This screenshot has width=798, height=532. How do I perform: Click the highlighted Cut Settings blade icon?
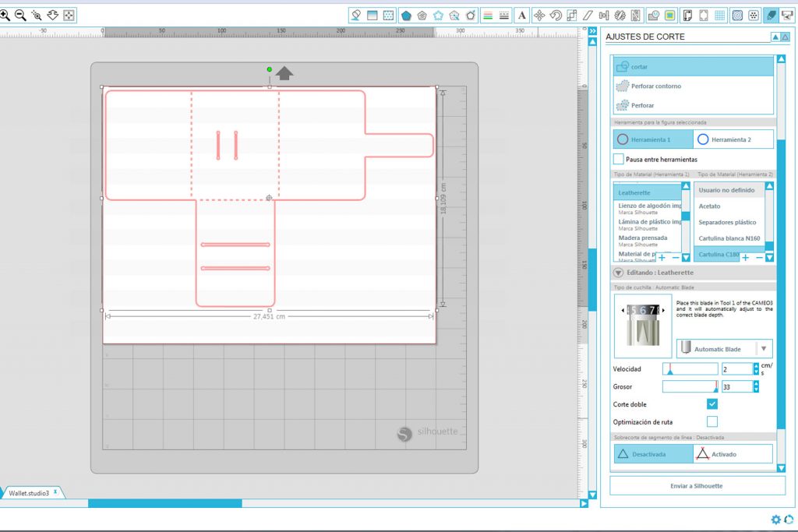(772, 16)
